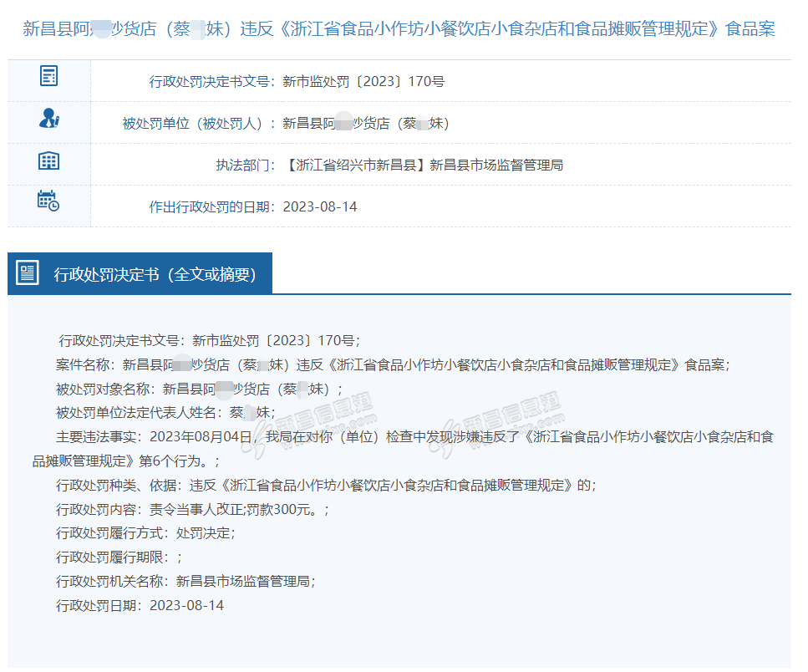This screenshot has width=808, height=672.
Task: Click 新市监处罚〔2023〕170号 value in the top table
Action: 363,82
